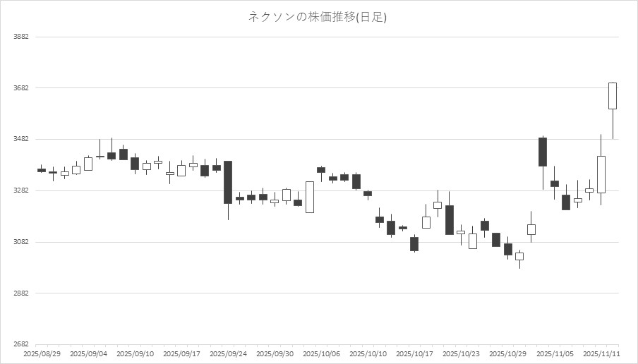The height and width of the screenshot is (364, 638).
Task: Click the black candlestick peaking near 3482
Action: (x=543, y=152)
